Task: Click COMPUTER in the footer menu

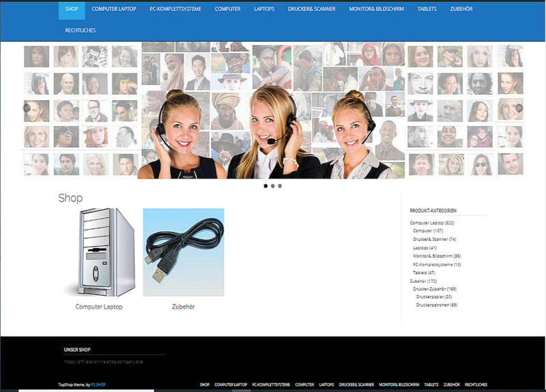Action: pos(304,385)
